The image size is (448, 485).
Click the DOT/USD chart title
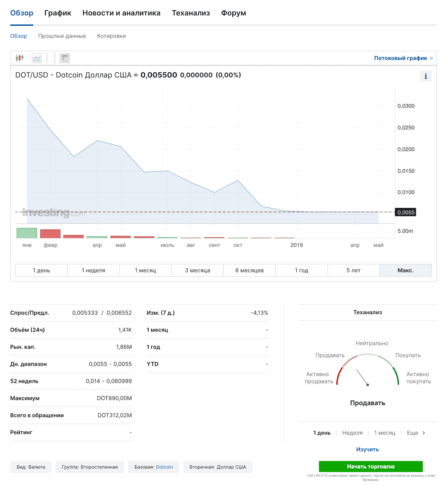pyautogui.click(x=73, y=75)
